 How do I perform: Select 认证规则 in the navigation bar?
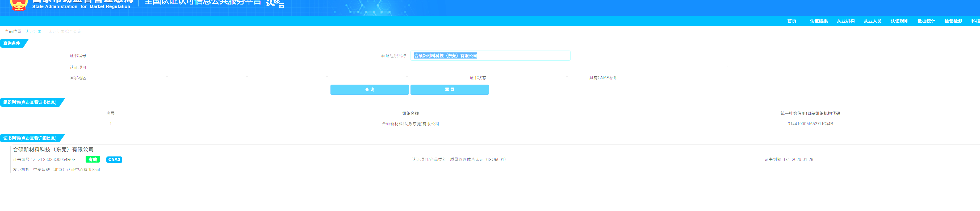pyautogui.click(x=899, y=21)
